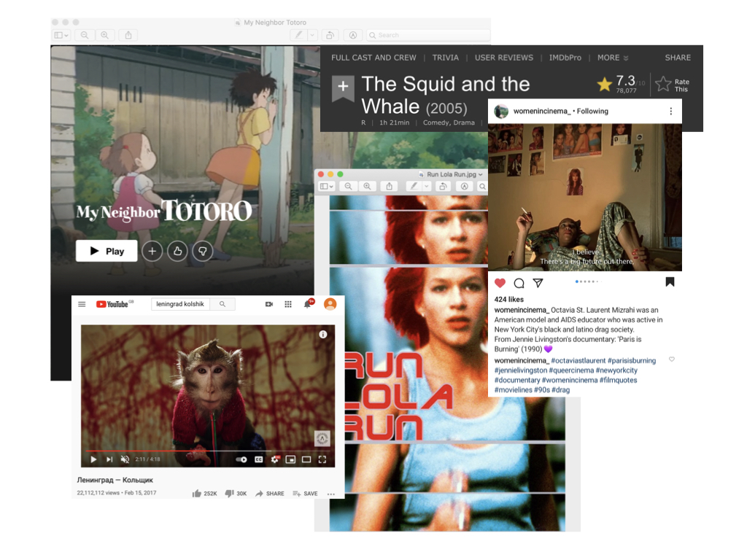Open YouTube apps grid icon
This screenshot has height=560, width=747.
tap(288, 304)
